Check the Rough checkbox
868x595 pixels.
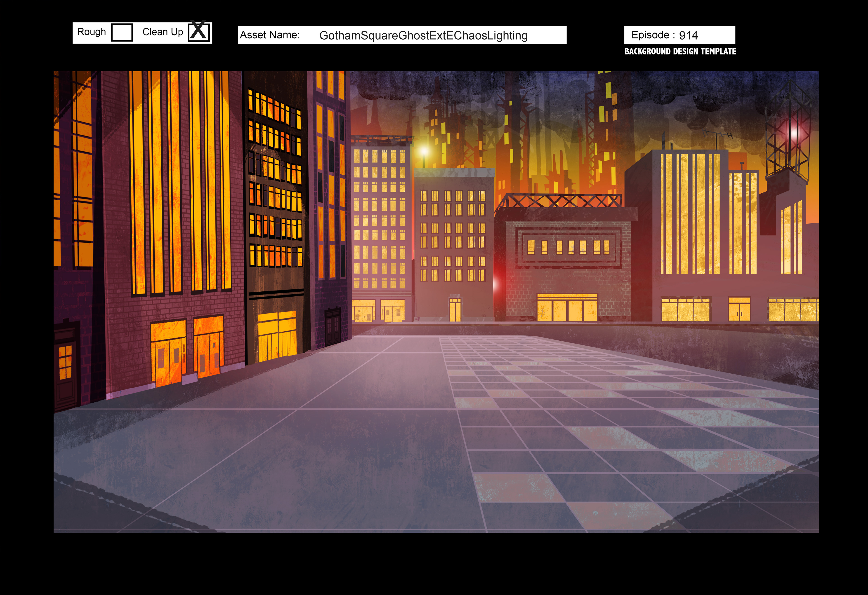(122, 33)
